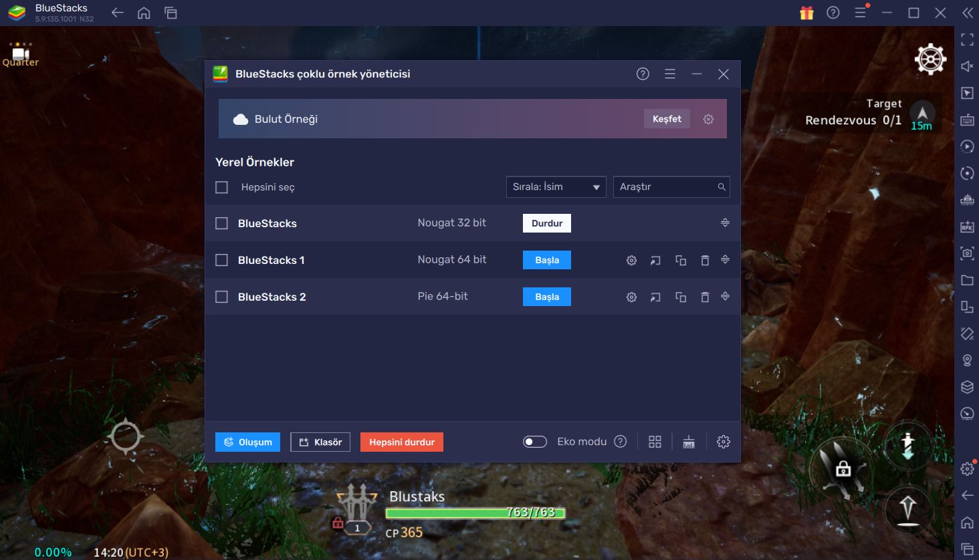Image resolution: width=979 pixels, height=560 pixels.
Task: Open the gift icon in BlueStacks title bar
Action: point(806,13)
